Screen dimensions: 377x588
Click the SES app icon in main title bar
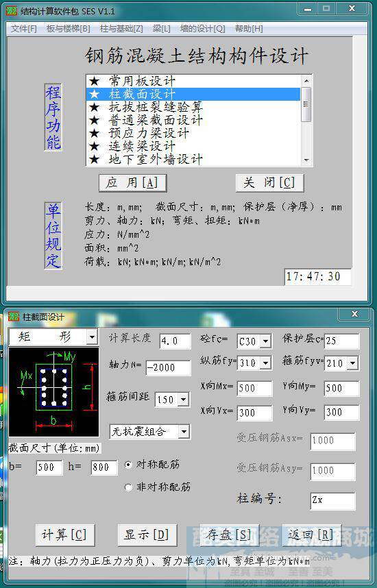click(x=12, y=11)
